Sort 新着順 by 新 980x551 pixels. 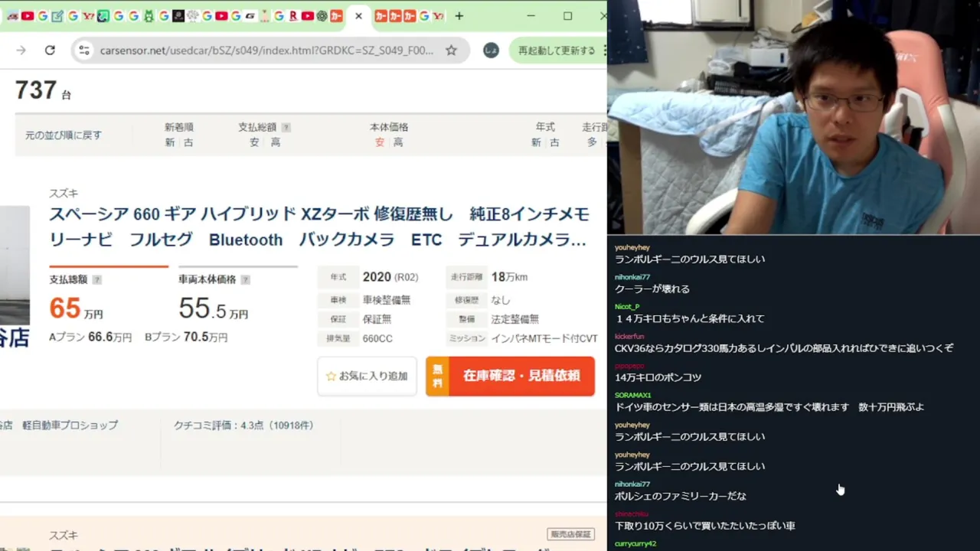click(170, 142)
